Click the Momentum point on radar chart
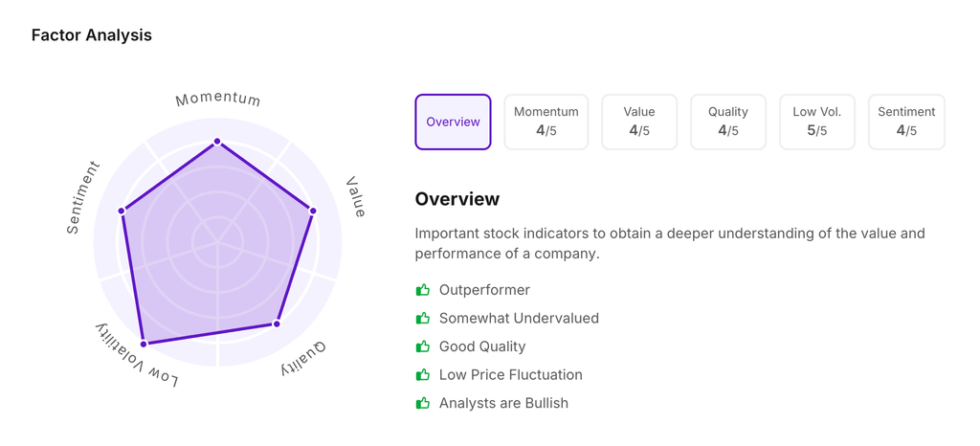980x446 pixels. coord(217,142)
